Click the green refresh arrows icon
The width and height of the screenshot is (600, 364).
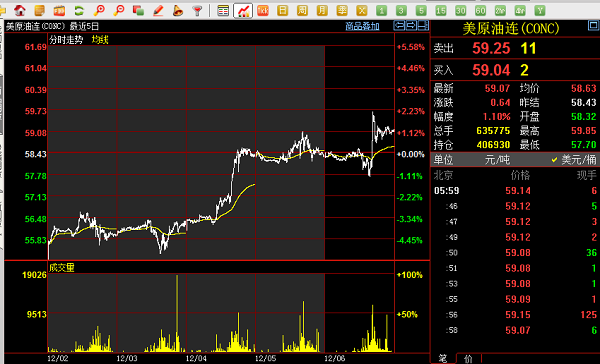(x=79, y=10)
